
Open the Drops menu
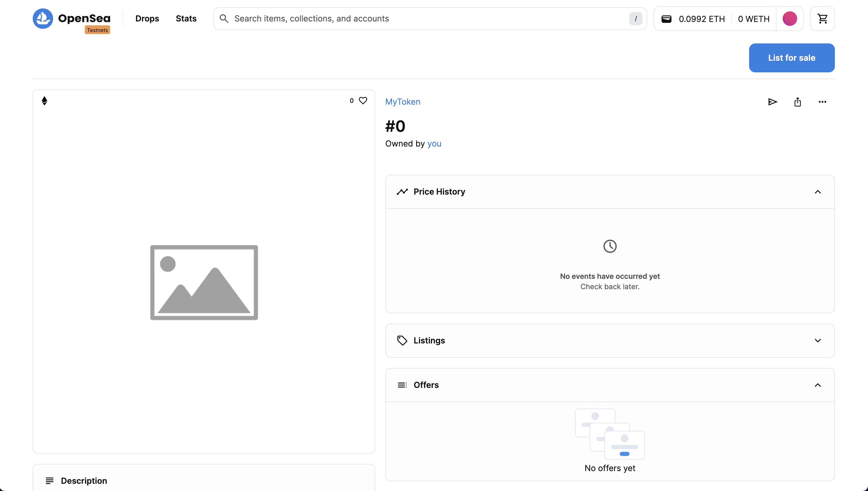[x=147, y=19]
